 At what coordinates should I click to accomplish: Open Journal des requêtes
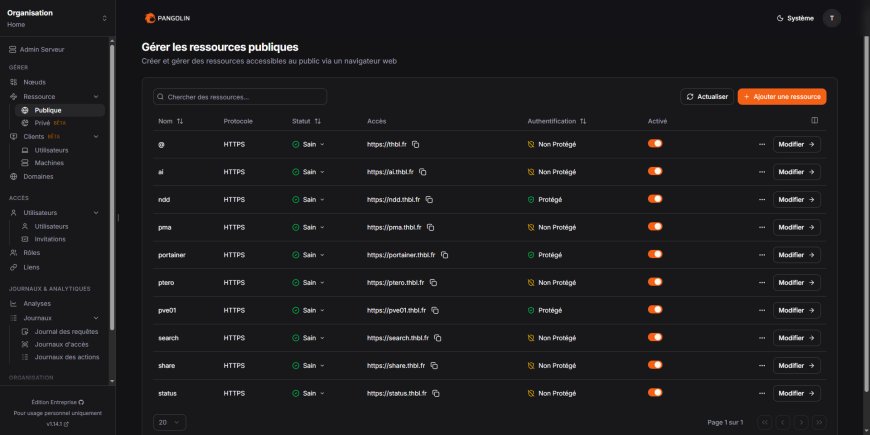click(60, 332)
